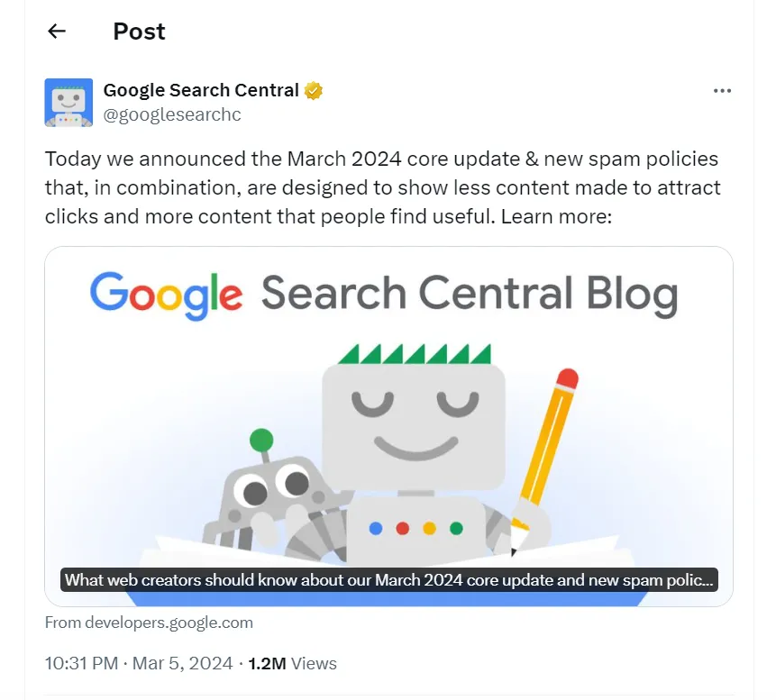Image resolution: width=776 pixels, height=700 pixels.
Task: Open the developers.google.com source link
Action: (x=149, y=622)
